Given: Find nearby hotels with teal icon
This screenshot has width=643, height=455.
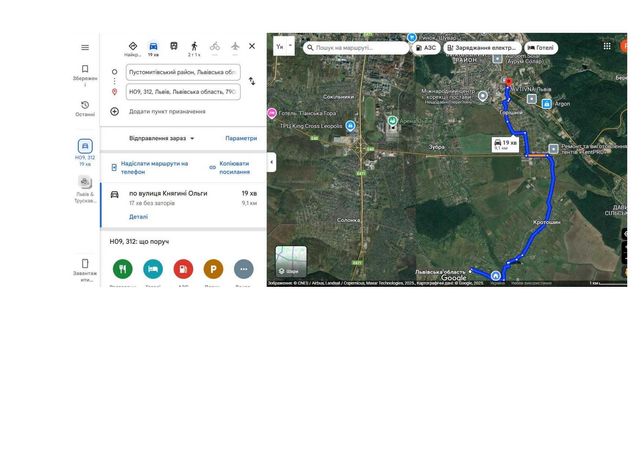Looking at the screenshot, I should point(153,269).
